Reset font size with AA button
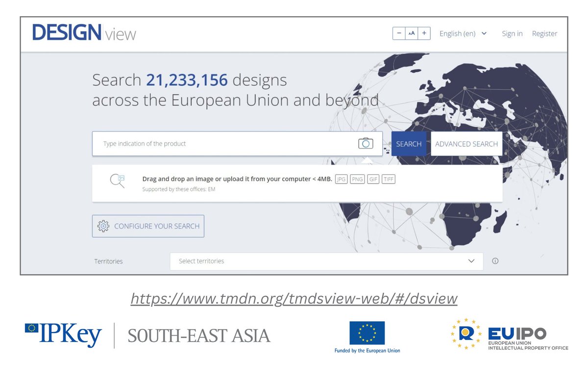Screen dimensions: 588x368 pos(412,33)
